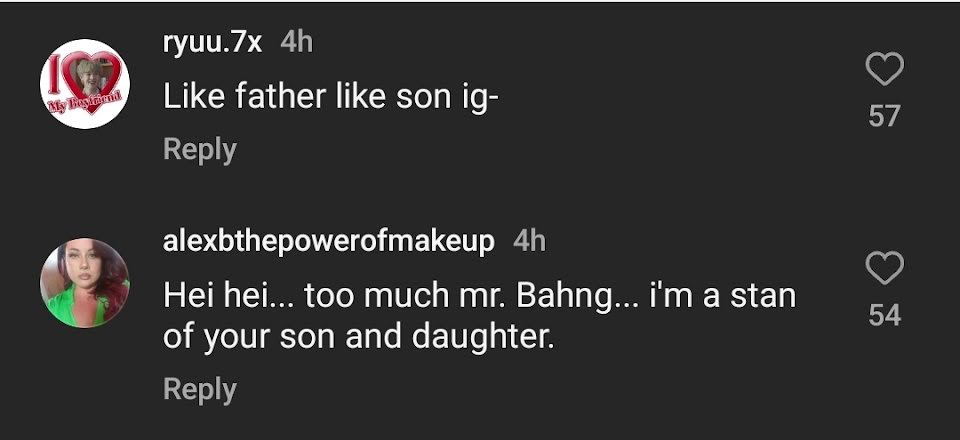Show the 54 likes count
The height and width of the screenshot is (440, 960).
(x=884, y=316)
